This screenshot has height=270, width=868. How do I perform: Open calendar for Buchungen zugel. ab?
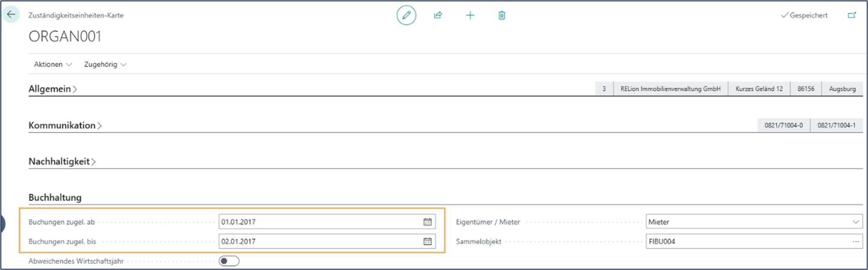427,222
